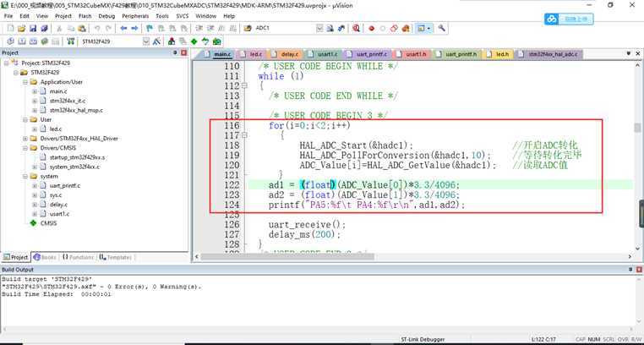This screenshot has width=644, height=345.
Task: Switch to the Books panel tab
Action: 45,258
